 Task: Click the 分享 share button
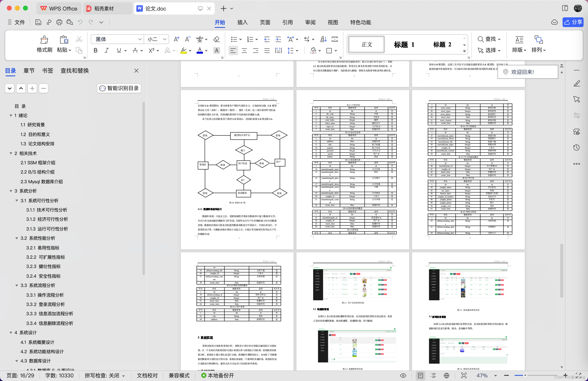(573, 22)
